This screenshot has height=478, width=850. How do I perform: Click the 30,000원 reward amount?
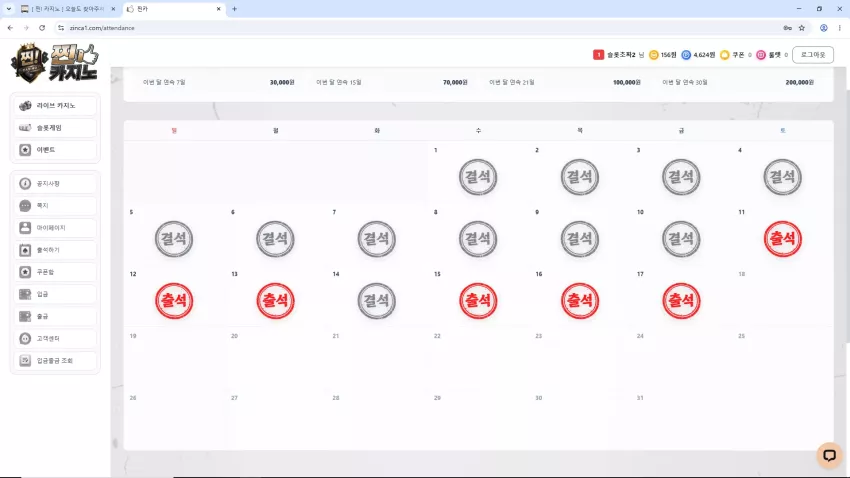(x=282, y=82)
